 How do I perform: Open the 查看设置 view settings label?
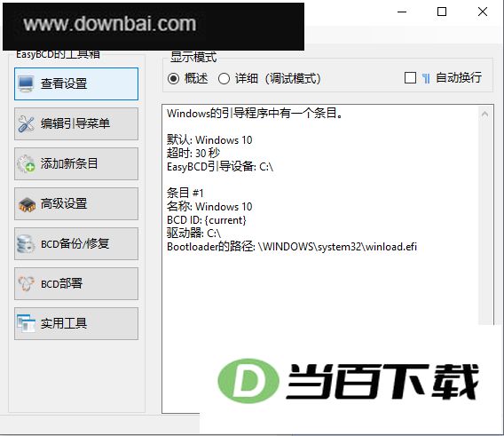click(64, 83)
